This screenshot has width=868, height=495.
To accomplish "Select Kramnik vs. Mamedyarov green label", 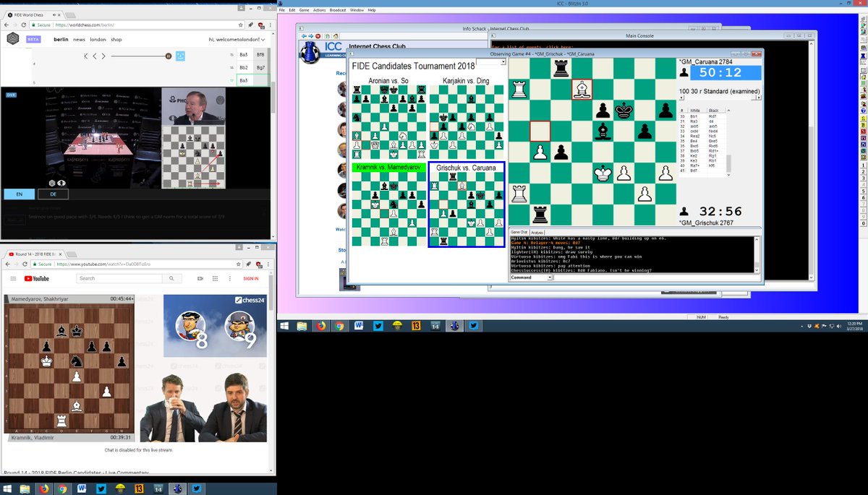I will (388, 167).
